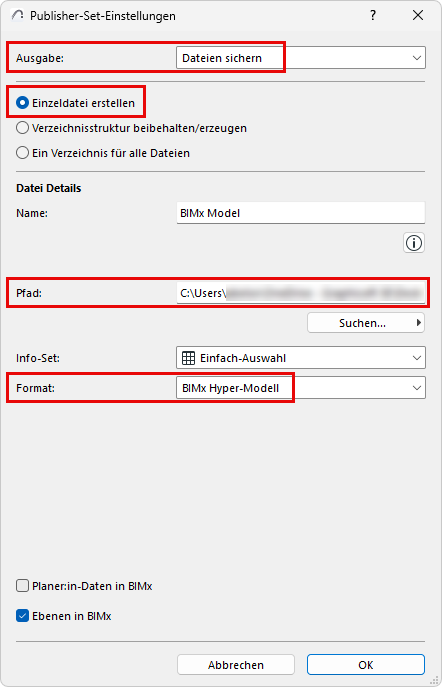Click the Info-Set label
The height and width of the screenshot is (687, 442).
point(38,358)
